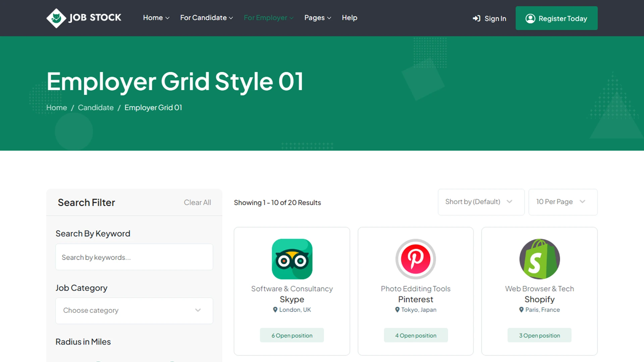Viewport: 644px width, 362px height.
Task: Open the Shopify employer name link
Action: [539, 299]
